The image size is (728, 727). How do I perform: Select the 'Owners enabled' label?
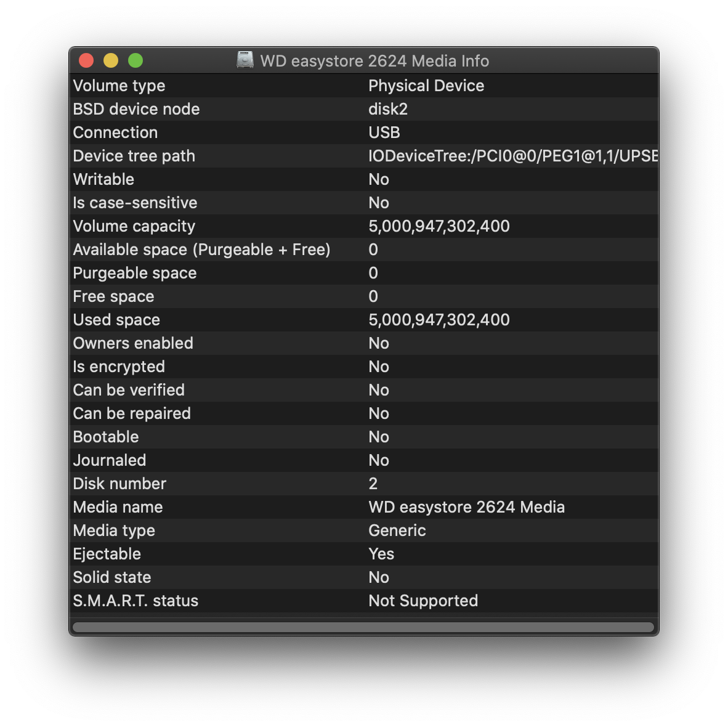pyautogui.click(x=133, y=343)
